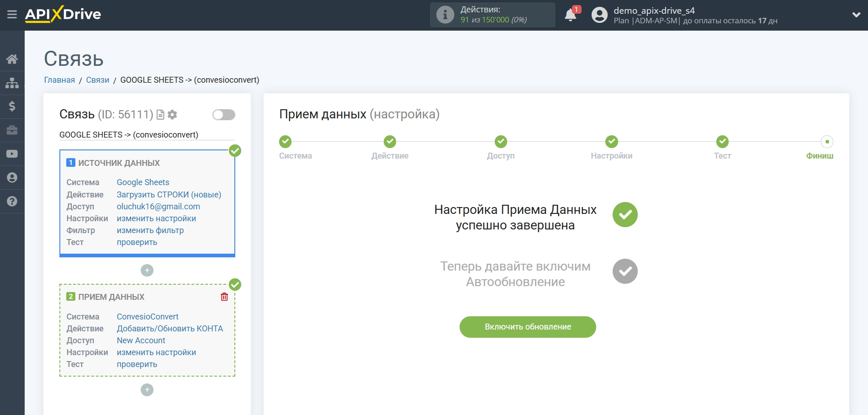
Task: Expand the user account dropdown chevron
Action: [856, 15]
